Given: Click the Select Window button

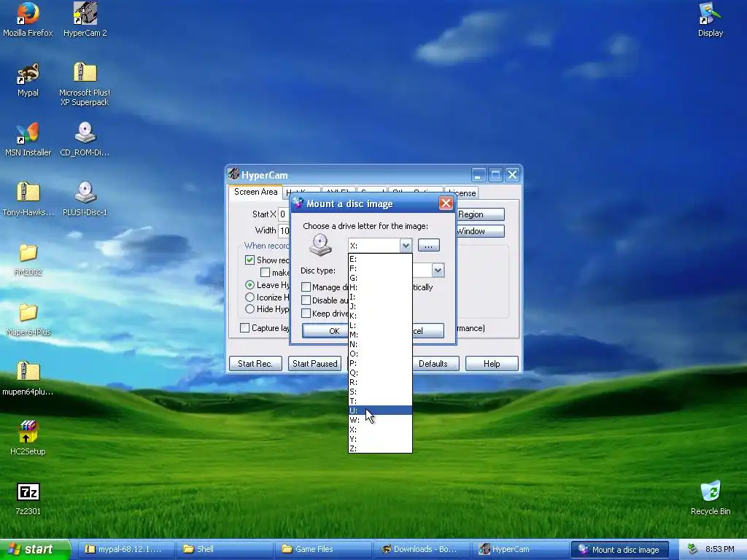Looking at the screenshot, I should pos(480,231).
